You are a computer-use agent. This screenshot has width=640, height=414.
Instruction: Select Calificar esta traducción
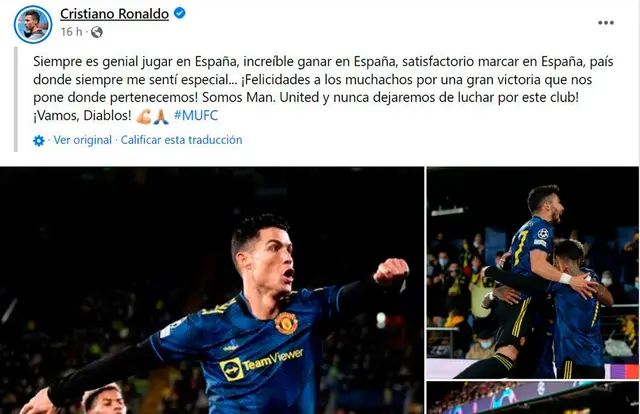pos(181,140)
